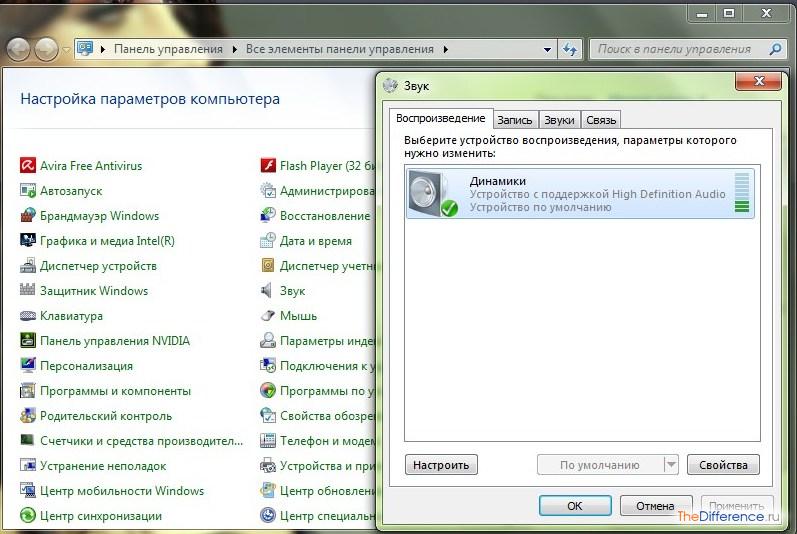The height and width of the screenshot is (534, 797).
Task: Click the Свойства button
Action: pos(723,465)
